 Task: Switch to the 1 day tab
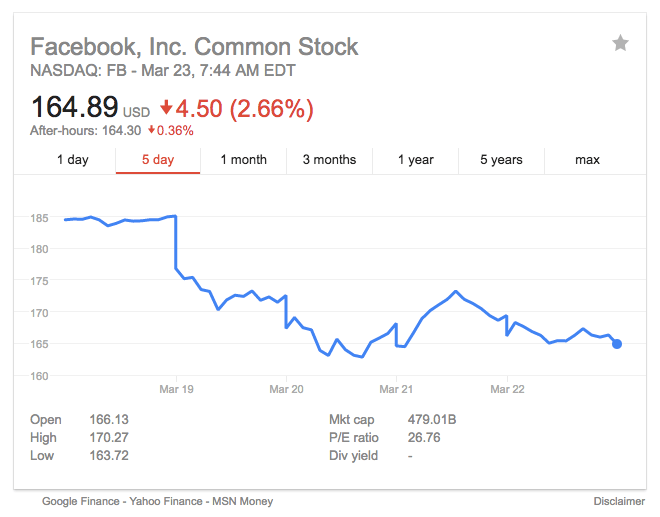click(x=72, y=160)
